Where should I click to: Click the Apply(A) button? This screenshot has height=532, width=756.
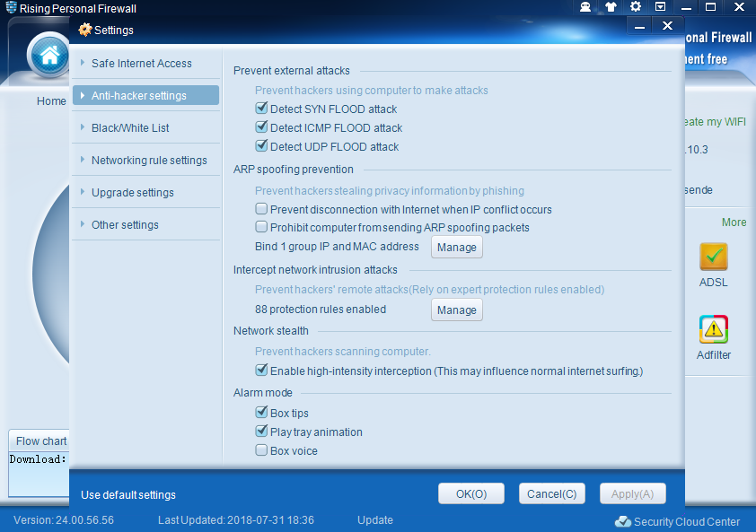point(633,494)
